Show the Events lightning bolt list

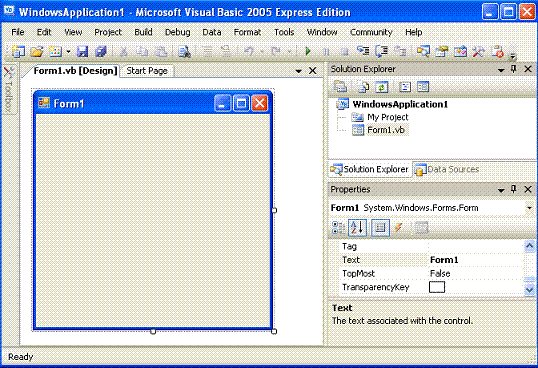(398, 227)
